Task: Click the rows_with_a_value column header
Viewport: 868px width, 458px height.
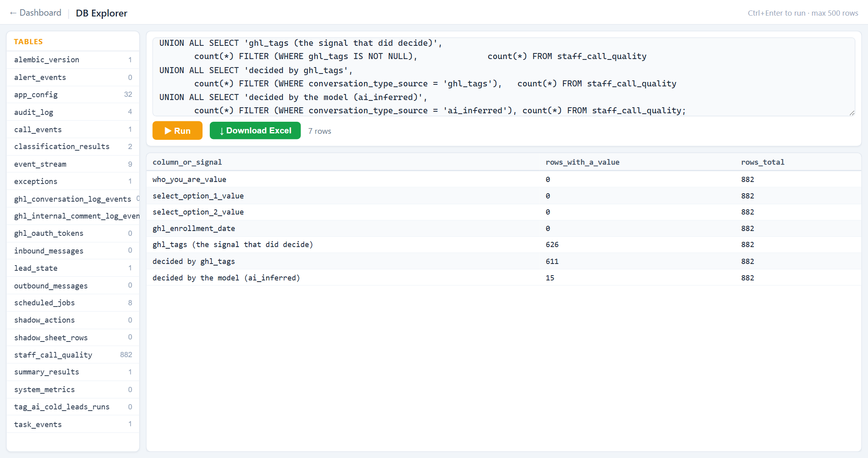Action: point(582,162)
